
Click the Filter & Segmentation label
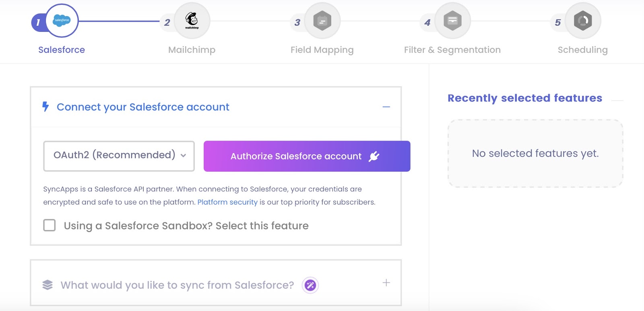click(x=452, y=50)
